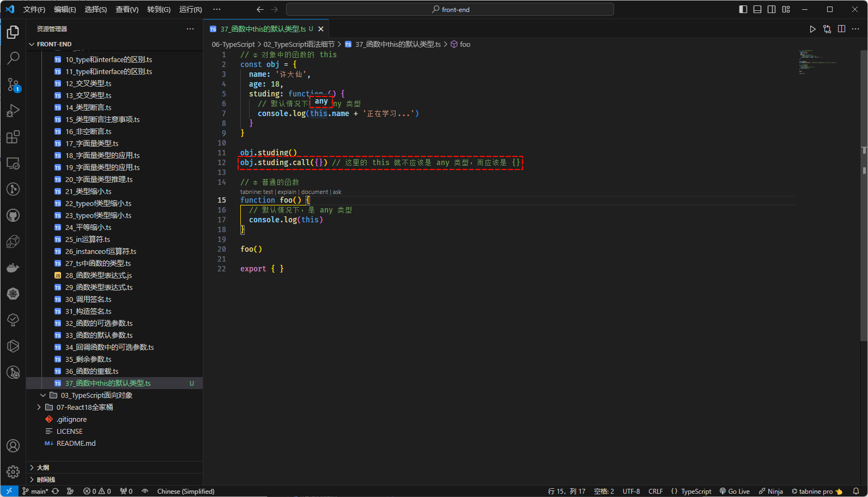
Task: Expand the 大纲 outline section
Action: coord(43,468)
